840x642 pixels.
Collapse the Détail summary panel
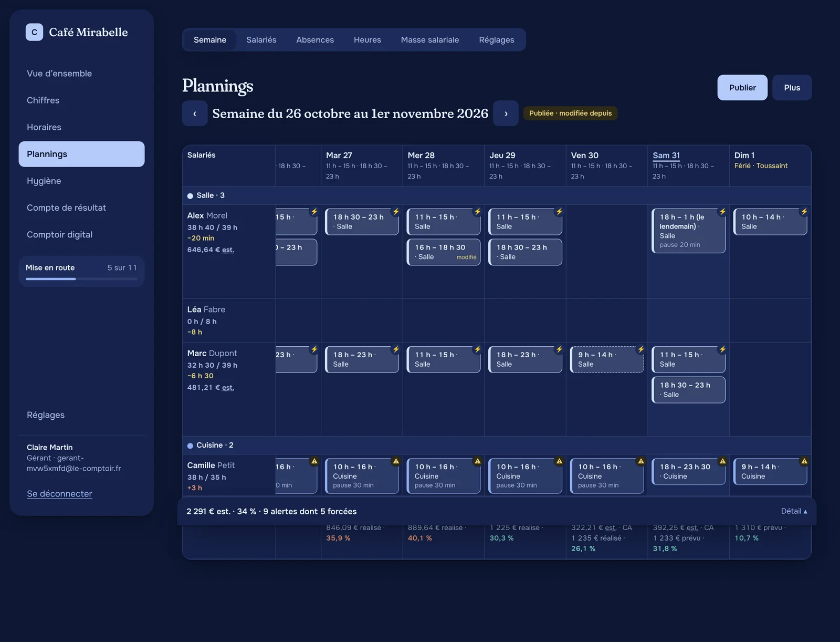(x=794, y=511)
